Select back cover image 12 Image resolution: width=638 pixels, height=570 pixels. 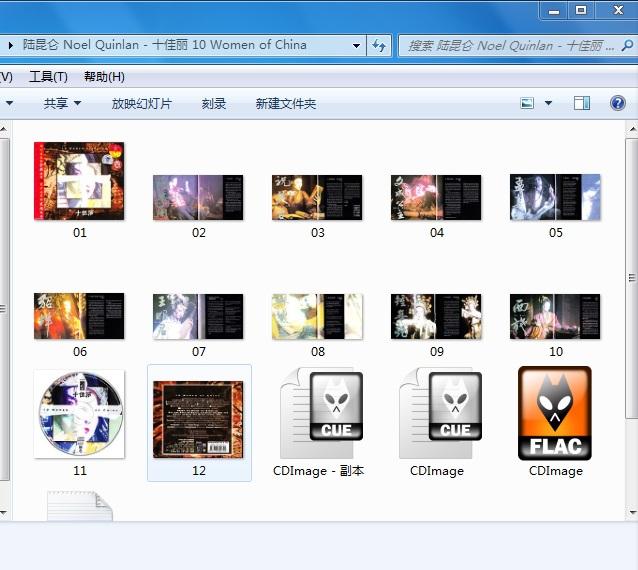[x=198, y=419]
